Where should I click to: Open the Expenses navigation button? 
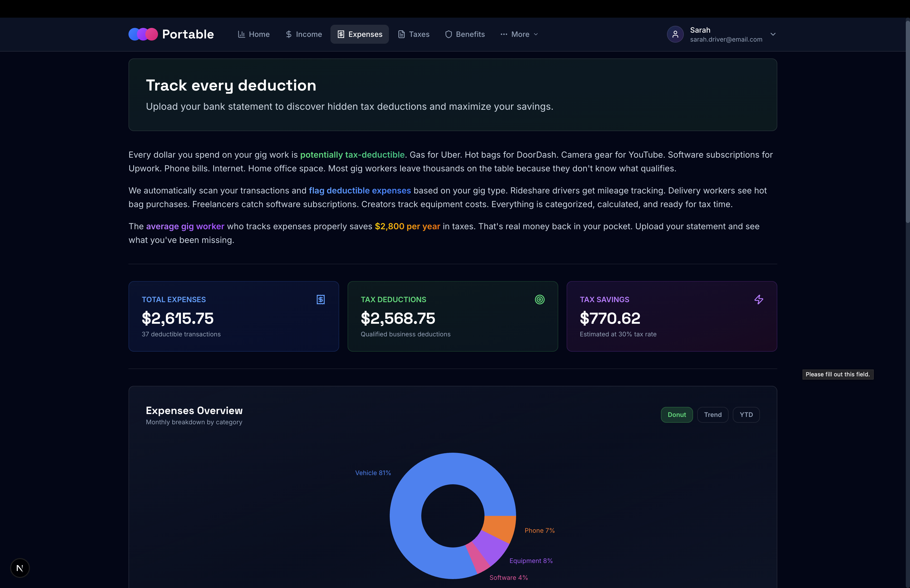click(359, 34)
